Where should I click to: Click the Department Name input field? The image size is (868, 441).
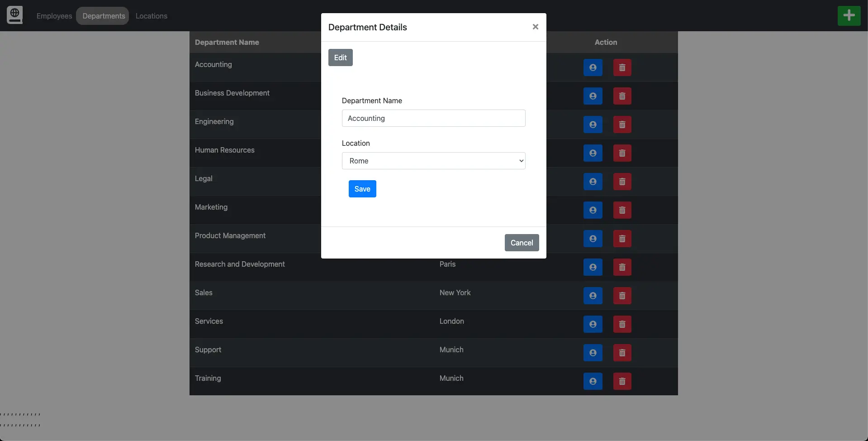coord(433,118)
